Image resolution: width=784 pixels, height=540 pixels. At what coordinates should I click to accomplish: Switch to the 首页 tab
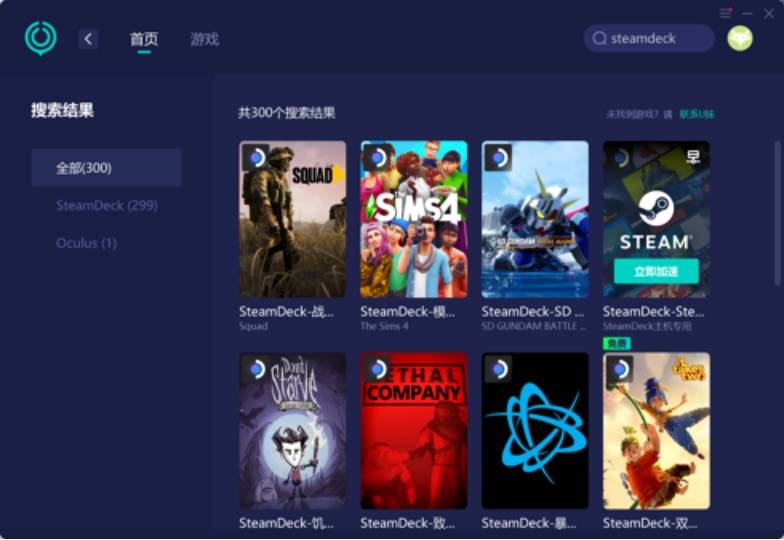point(144,39)
